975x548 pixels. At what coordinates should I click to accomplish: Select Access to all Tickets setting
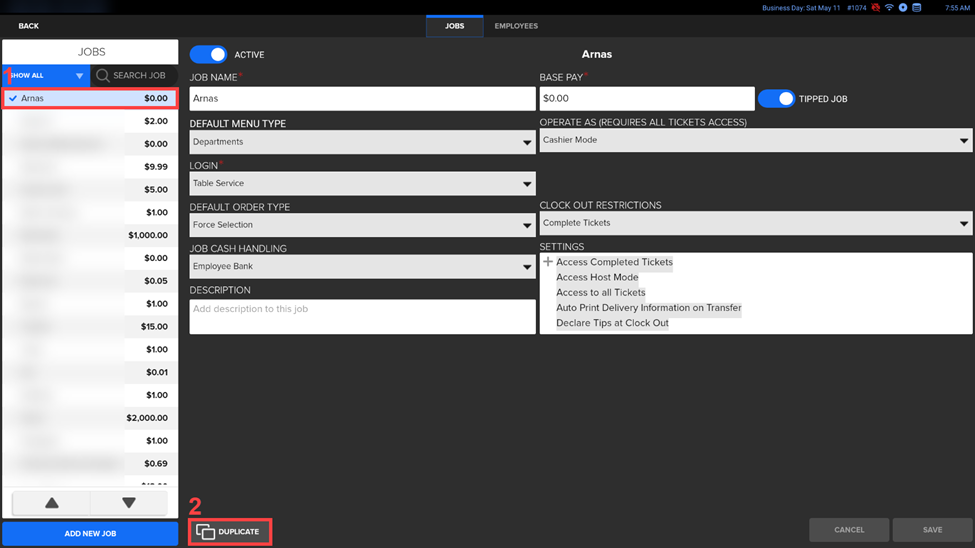[601, 292]
